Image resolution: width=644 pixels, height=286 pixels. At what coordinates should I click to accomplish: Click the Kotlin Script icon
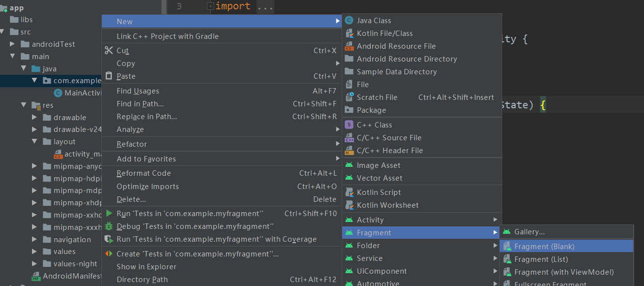(349, 192)
